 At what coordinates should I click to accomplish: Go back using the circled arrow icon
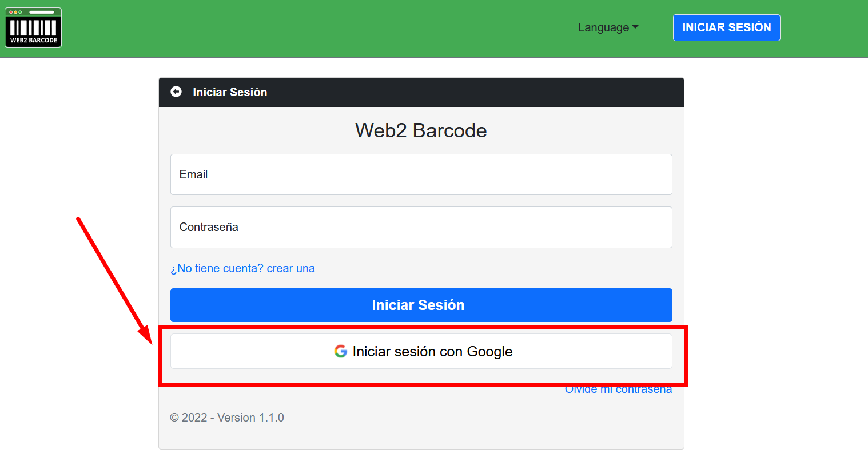click(176, 92)
